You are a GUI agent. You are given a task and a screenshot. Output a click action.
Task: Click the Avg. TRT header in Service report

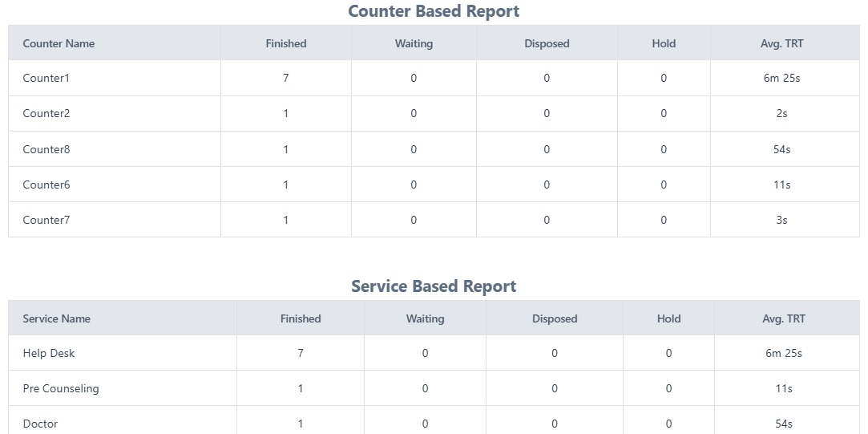(x=784, y=318)
